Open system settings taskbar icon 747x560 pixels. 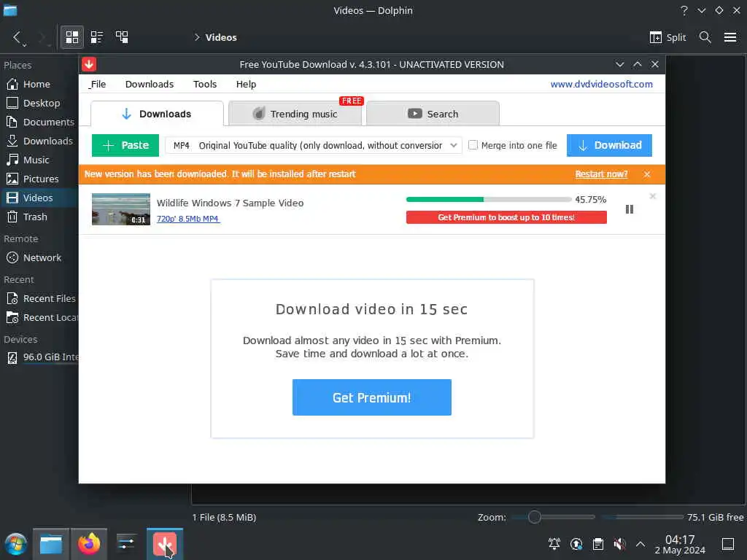click(126, 544)
